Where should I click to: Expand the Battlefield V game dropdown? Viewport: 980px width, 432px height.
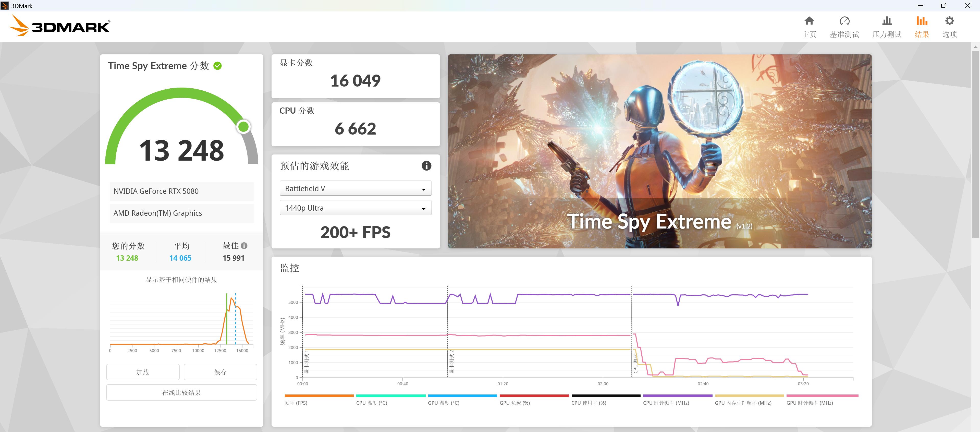(355, 189)
